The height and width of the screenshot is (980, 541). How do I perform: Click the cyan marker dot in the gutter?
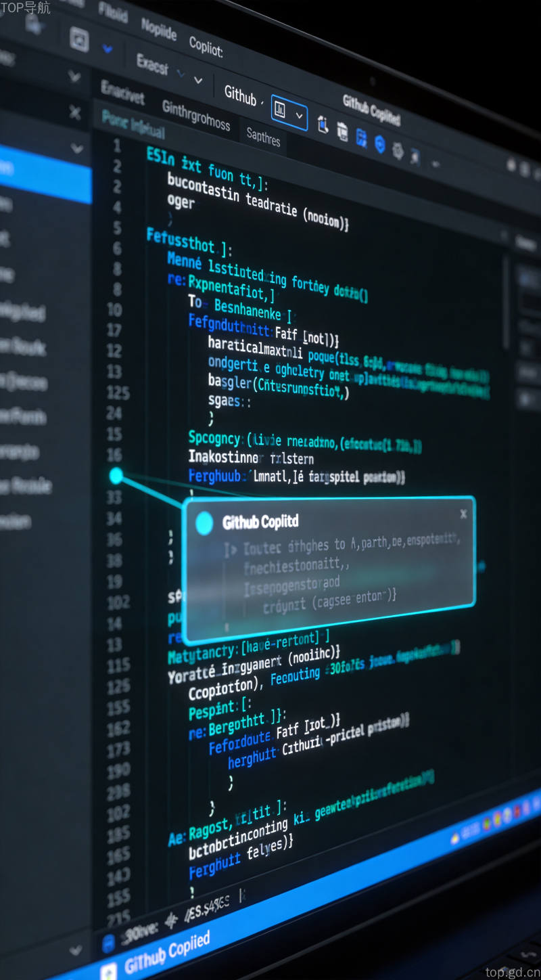point(116,476)
